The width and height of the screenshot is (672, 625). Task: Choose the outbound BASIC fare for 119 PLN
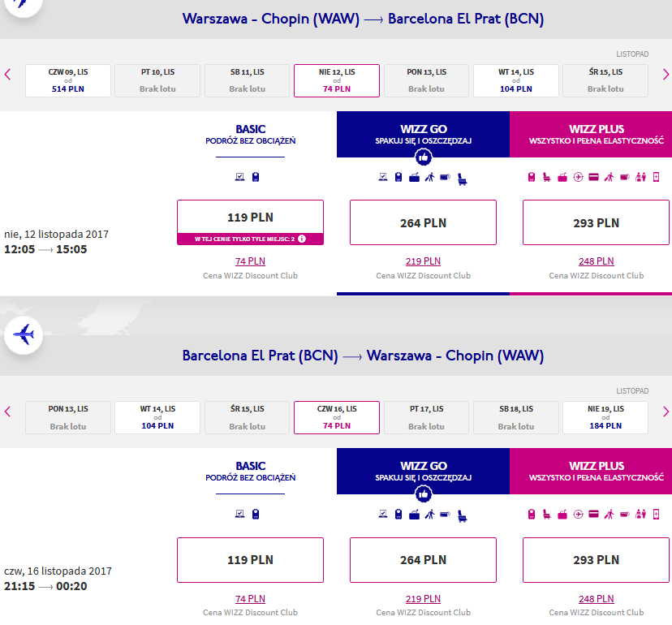pos(250,222)
